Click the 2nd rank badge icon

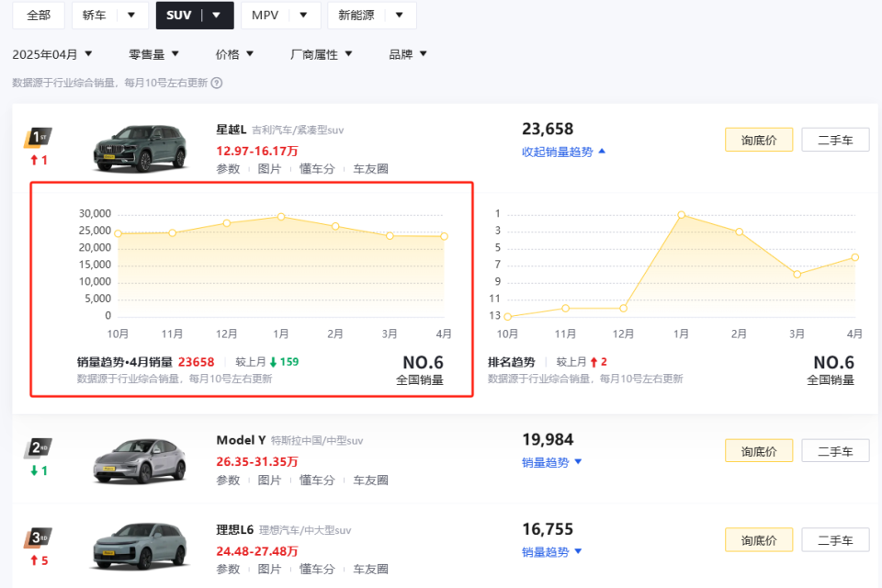point(38,448)
